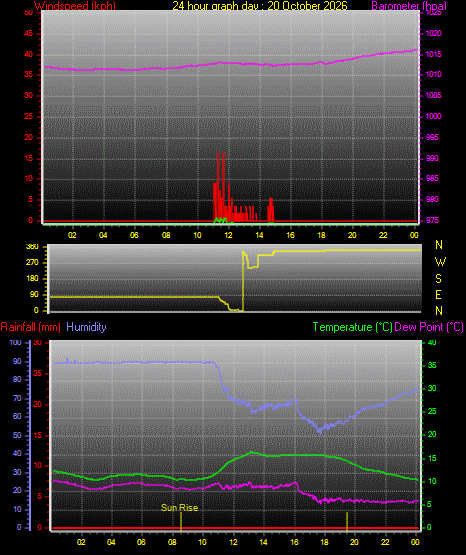Click the Dew Point (°C) legend label
The height and width of the screenshot is (555, 466).
pos(429,327)
